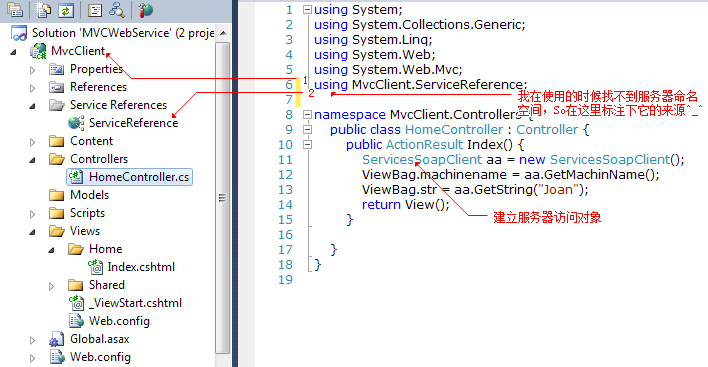Screen dimensions: 708x367
Task: Click the Web.config icon inside Views
Action: coord(76,321)
